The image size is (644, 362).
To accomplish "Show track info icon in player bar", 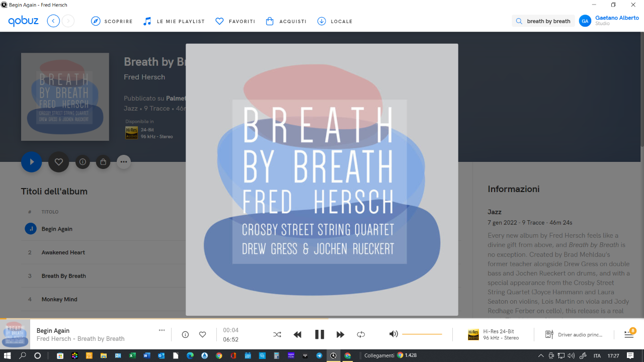I will (x=185, y=334).
